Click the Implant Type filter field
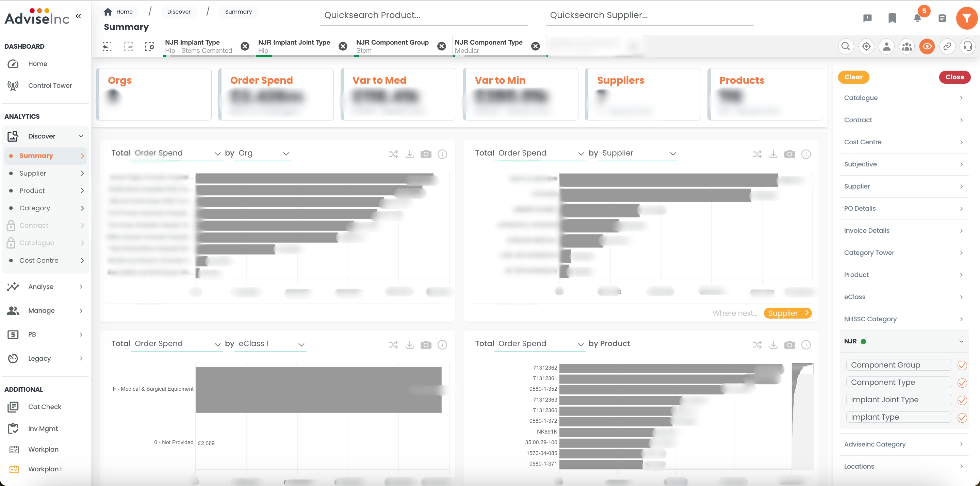Image resolution: width=980 pixels, height=486 pixels. click(899, 417)
